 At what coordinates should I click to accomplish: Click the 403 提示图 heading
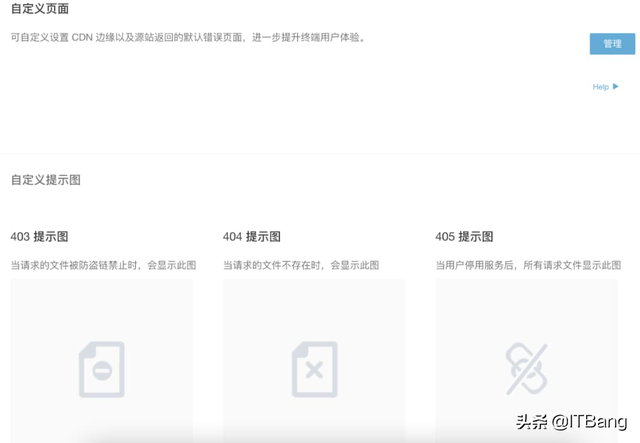pos(39,237)
